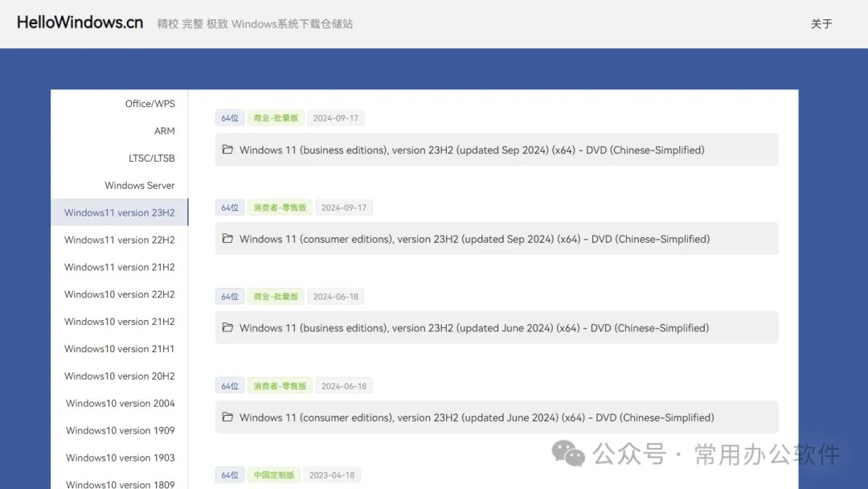The width and height of the screenshot is (868, 489).
Task: Click 2024-06-18 date next to 消费者-零售版
Action: tap(344, 386)
